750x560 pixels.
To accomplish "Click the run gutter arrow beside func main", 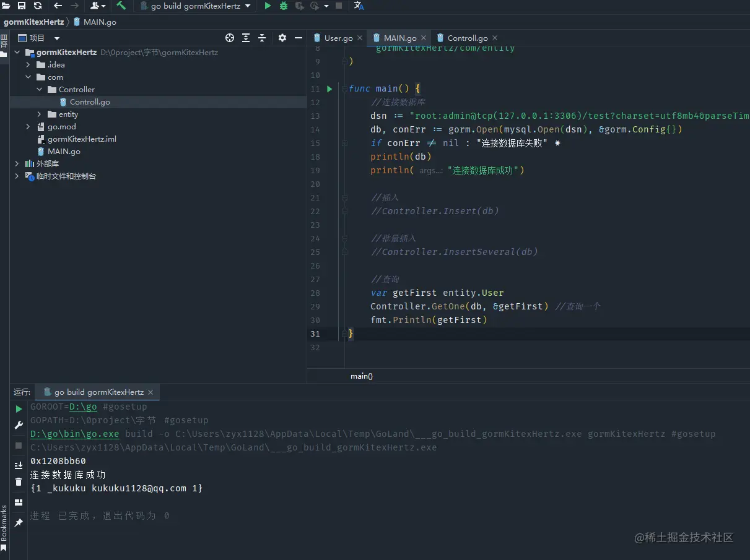I will coord(329,89).
